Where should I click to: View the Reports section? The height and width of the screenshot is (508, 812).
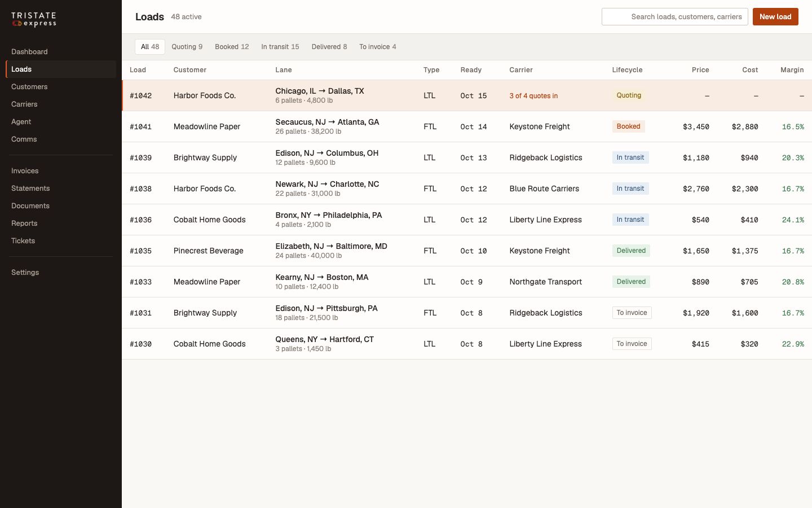(x=61, y=223)
